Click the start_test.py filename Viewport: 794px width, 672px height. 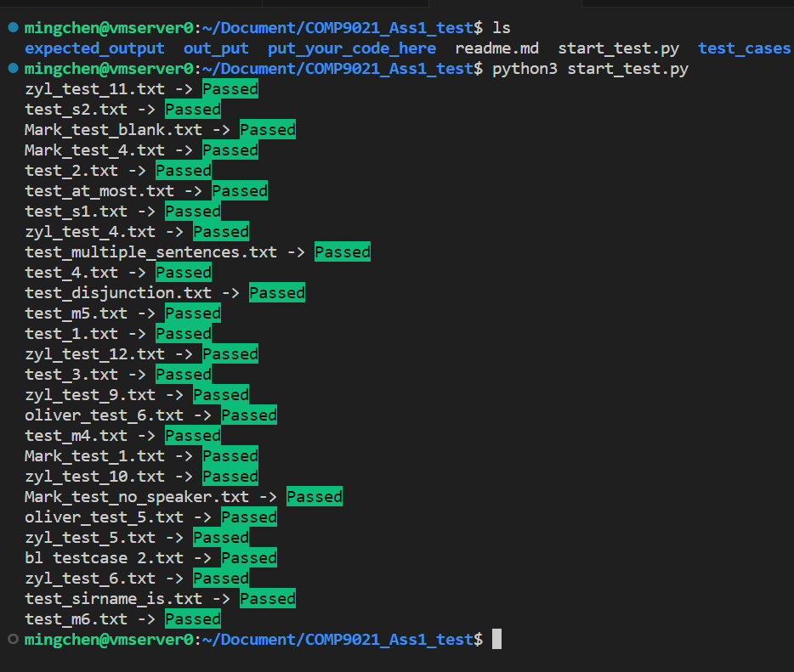coord(618,48)
